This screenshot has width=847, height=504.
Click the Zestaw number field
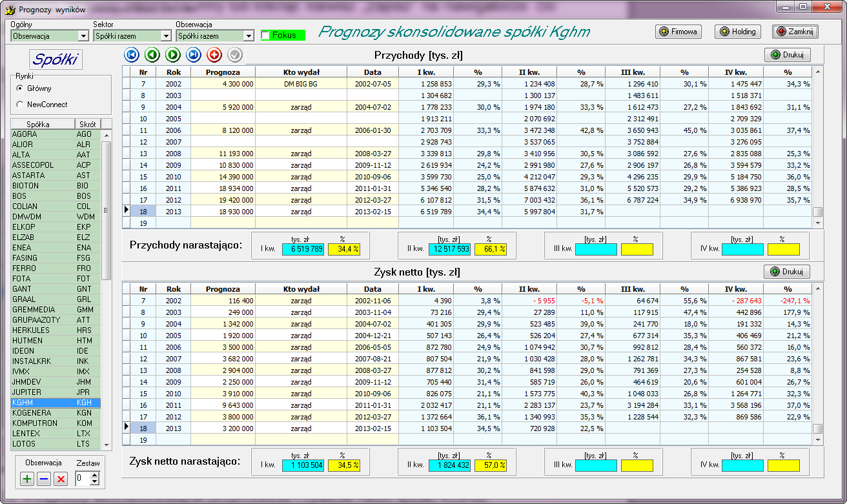pyautogui.click(x=83, y=478)
